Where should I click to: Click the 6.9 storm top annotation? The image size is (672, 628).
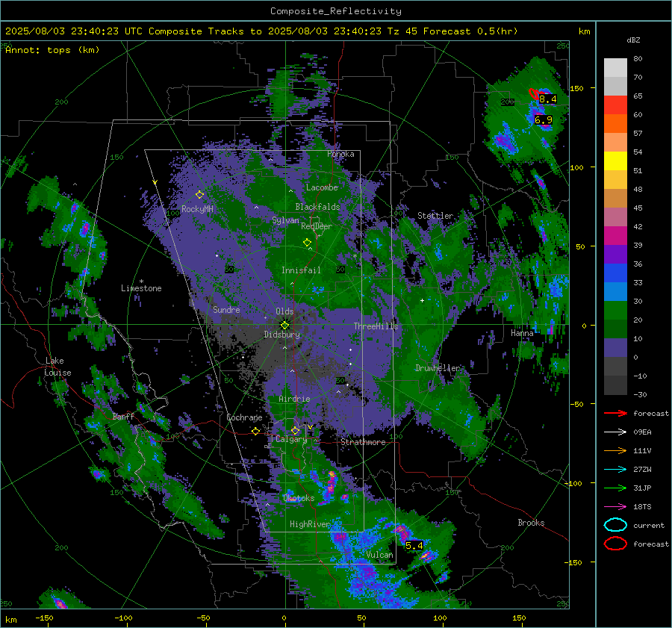coord(544,120)
